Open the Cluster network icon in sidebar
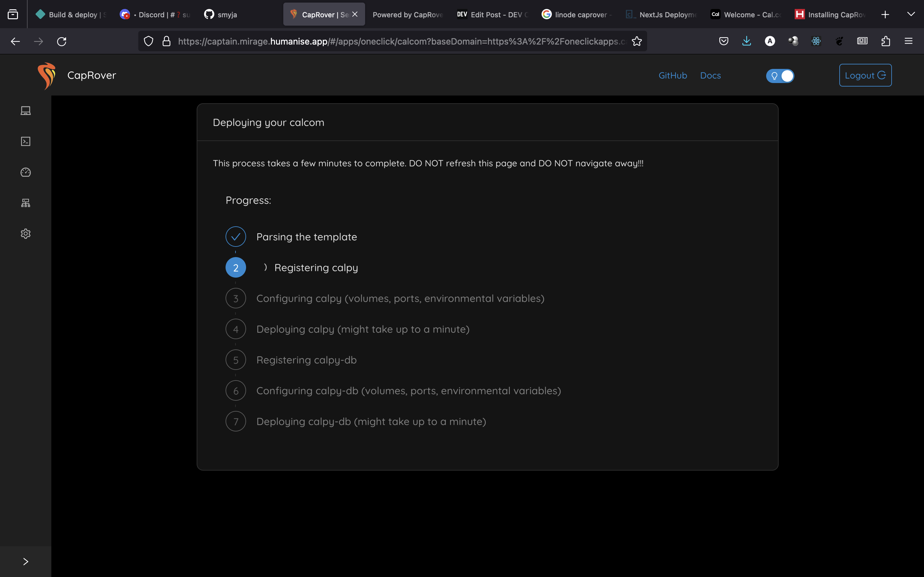 tap(26, 203)
